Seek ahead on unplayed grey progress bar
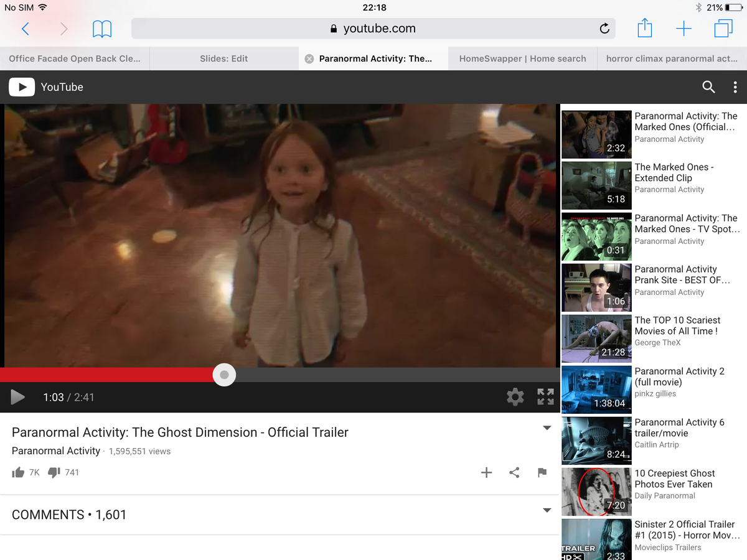Viewport: 747px width, 560px height. (x=397, y=375)
